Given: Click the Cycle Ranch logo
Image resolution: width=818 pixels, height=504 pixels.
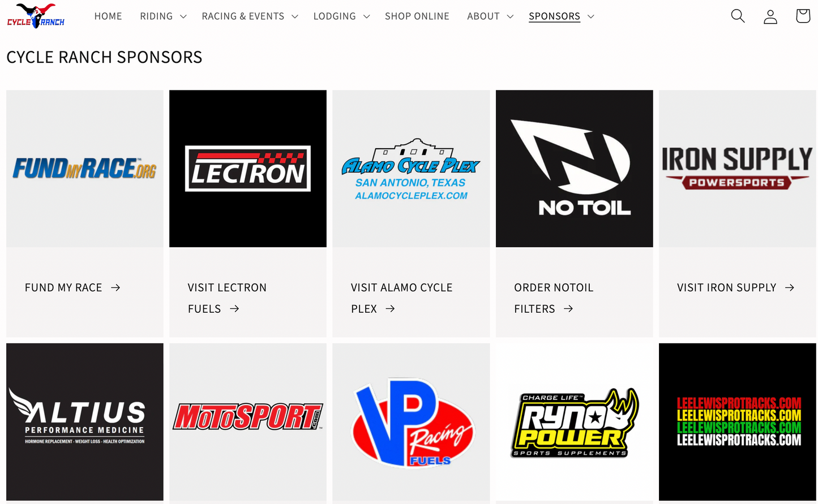Looking at the screenshot, I should tap(36, 16).
